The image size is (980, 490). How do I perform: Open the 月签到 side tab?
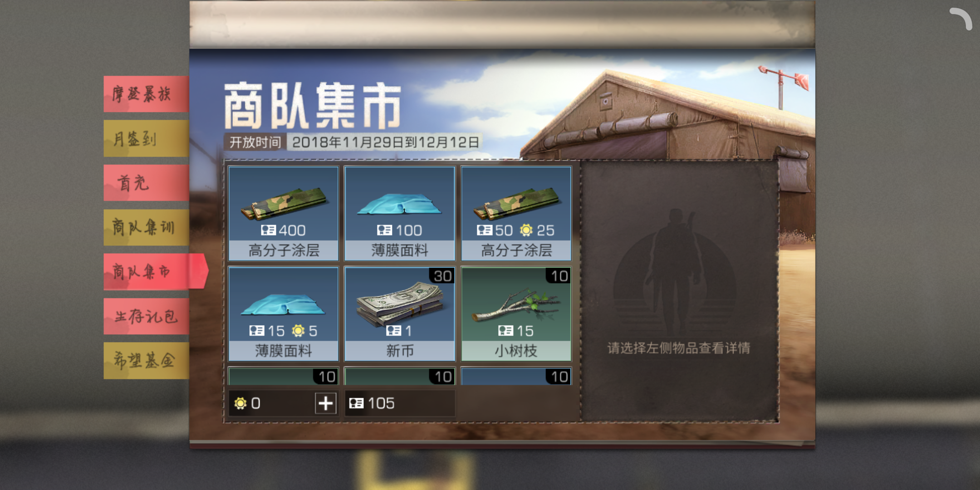146,138
